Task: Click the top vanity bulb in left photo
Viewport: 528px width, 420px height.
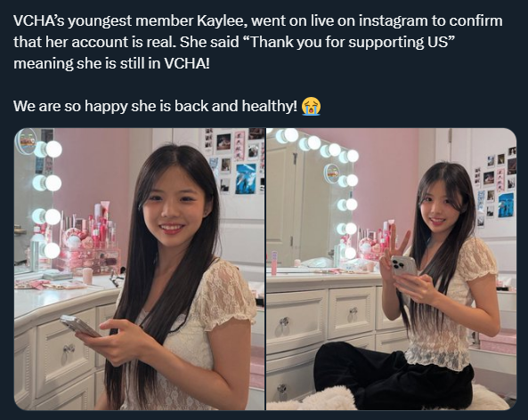Action: click(53, 149)
